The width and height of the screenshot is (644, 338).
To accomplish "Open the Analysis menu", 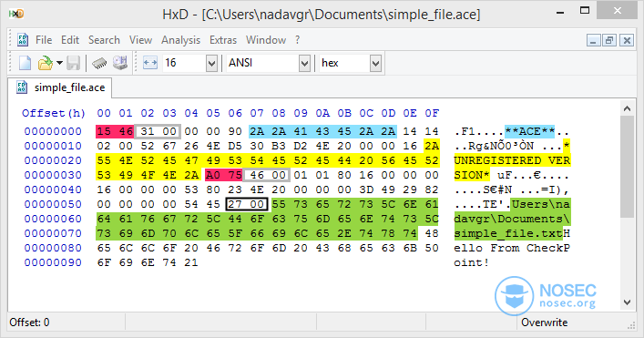I will pyautogui.click(x=180, y=40).
